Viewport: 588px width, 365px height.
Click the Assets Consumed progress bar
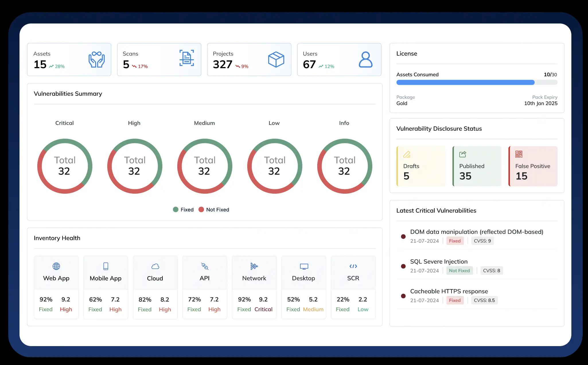click(x=477, y=83)
